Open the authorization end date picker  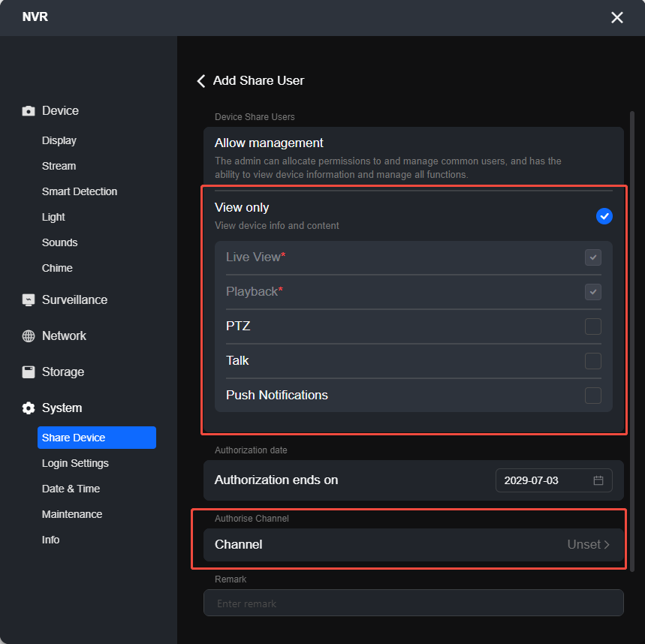coord(553,480)
